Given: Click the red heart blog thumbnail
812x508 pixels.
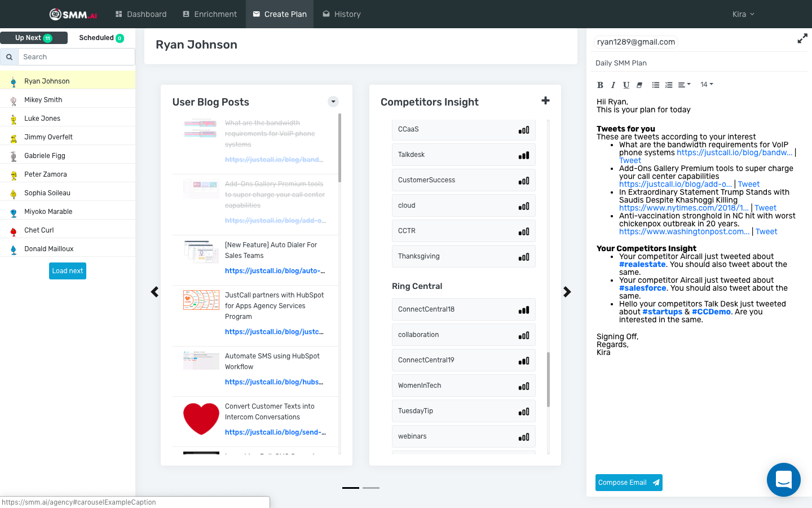Looking at the screenshot, I should tap(201, 419).
